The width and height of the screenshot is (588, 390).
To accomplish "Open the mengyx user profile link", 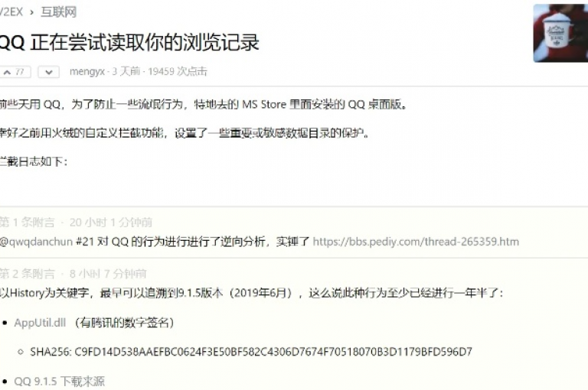I will 87,71.
